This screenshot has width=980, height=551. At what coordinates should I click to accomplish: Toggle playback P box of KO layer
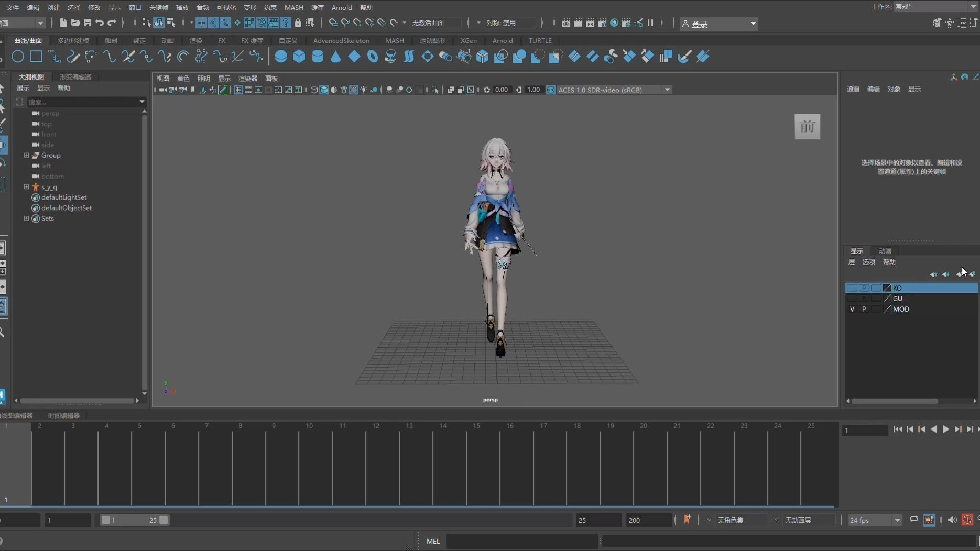pos(864,288)
